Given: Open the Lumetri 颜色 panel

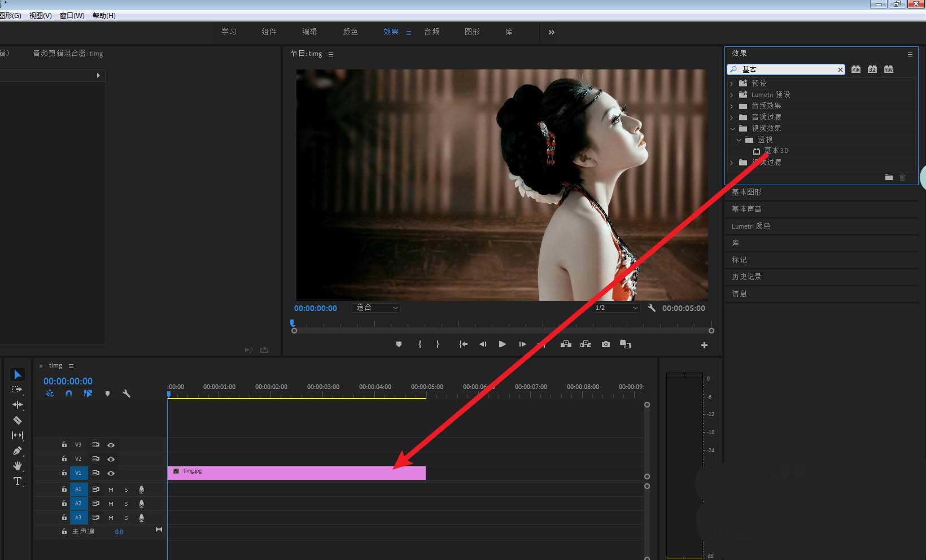Looking at the screenshot, I should coord(750,226).
